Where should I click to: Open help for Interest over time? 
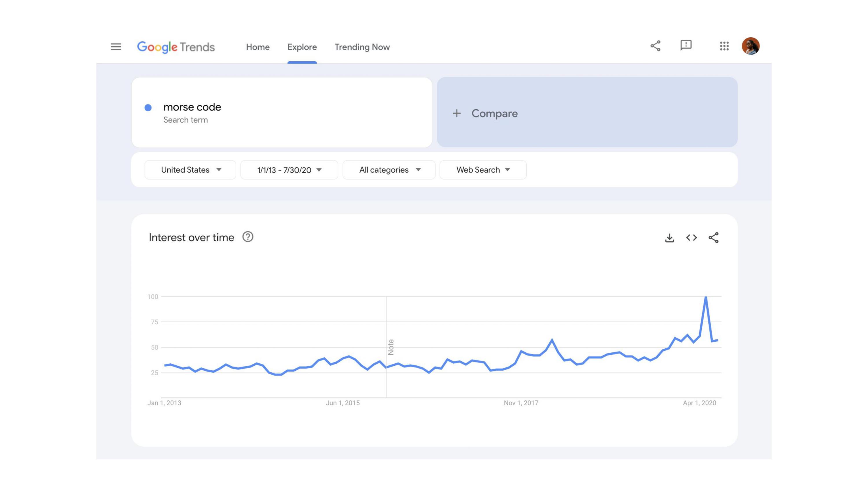248,237
